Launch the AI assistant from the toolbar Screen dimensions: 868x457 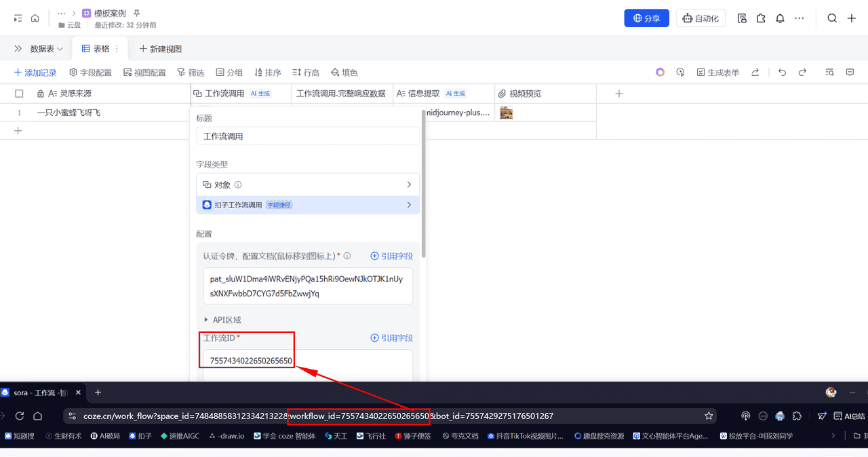tap(660, 71)
